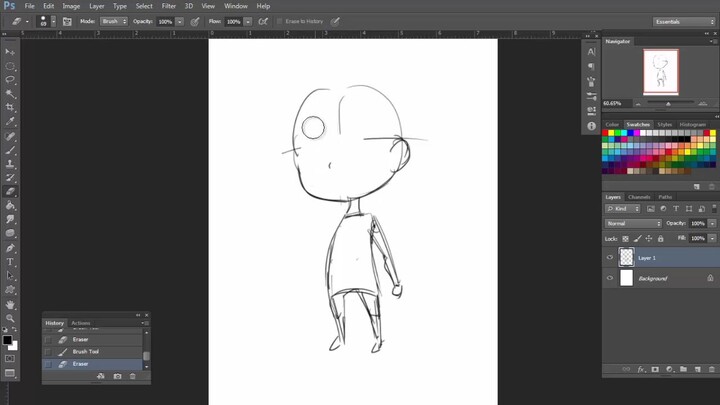Select the Type tool

10,262
